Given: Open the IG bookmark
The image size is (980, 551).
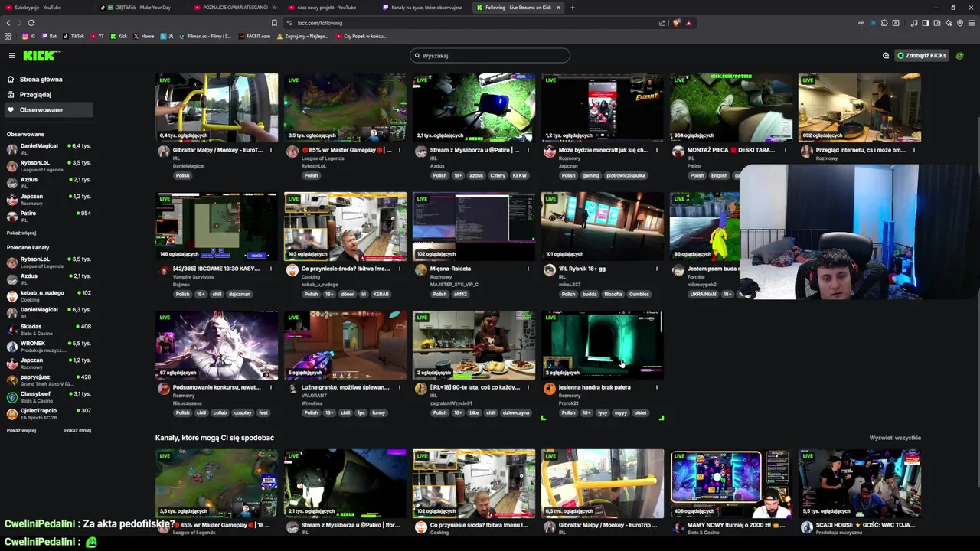Looking at the screenshot, I should click(29, 36).
